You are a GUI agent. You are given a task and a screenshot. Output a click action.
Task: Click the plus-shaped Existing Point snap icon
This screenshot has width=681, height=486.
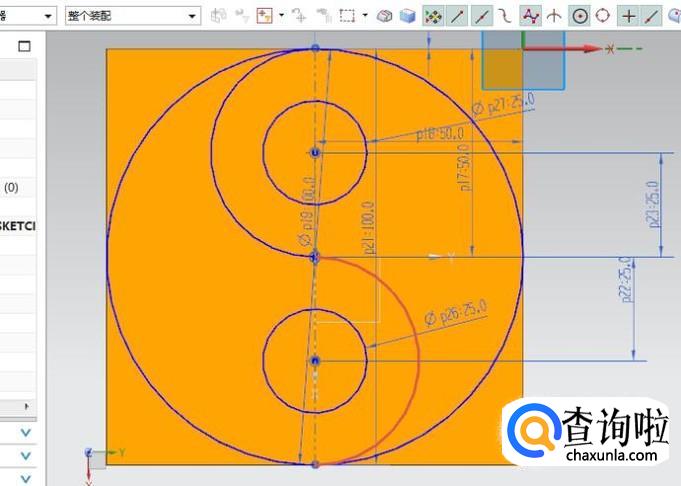(628, 16)
